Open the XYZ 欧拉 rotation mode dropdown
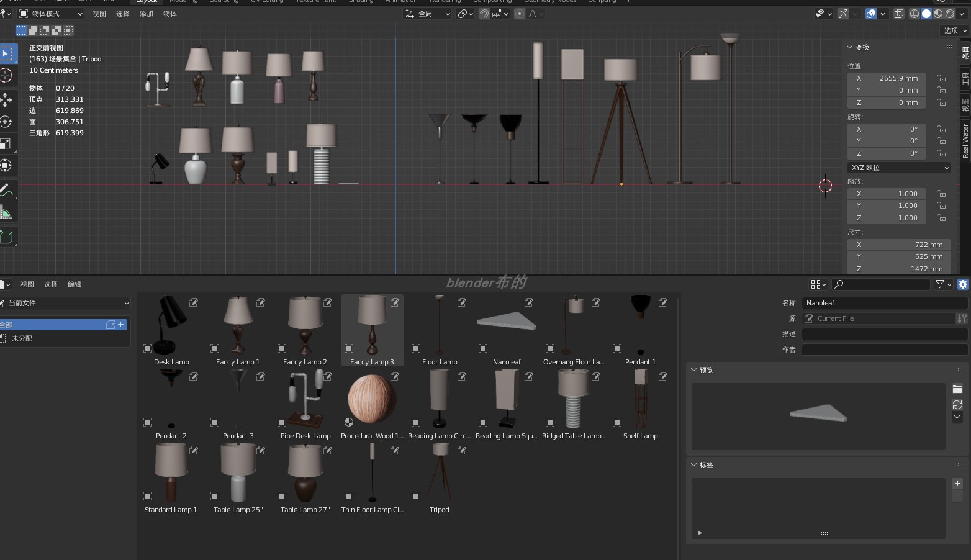 point(899,168)
